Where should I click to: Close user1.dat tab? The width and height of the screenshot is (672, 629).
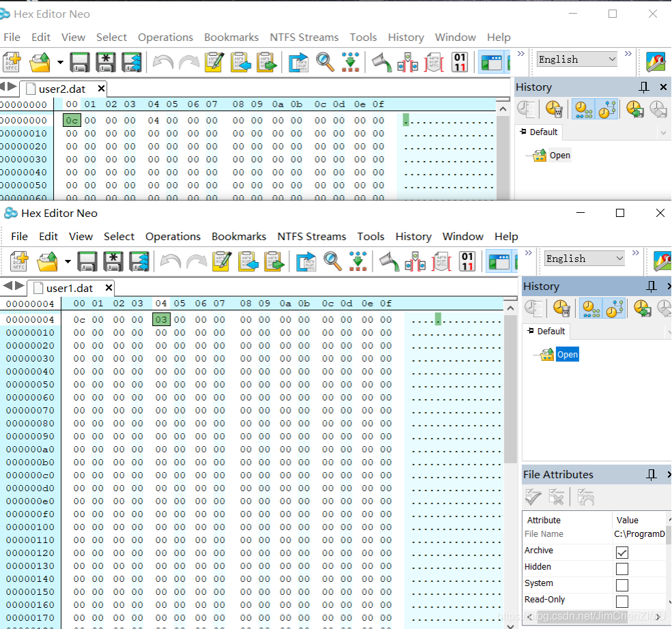(109, 287)
